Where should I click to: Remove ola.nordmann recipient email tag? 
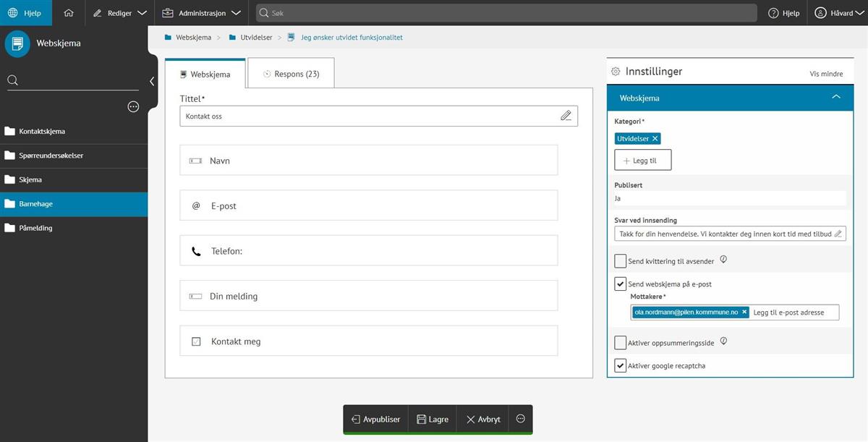click(x=744, y=312)
